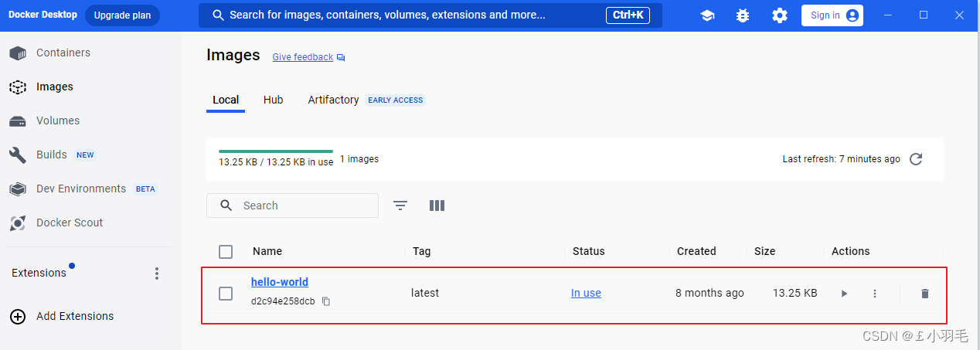Run the hello-world image
The image size is (980, 350).
point(844,294)
